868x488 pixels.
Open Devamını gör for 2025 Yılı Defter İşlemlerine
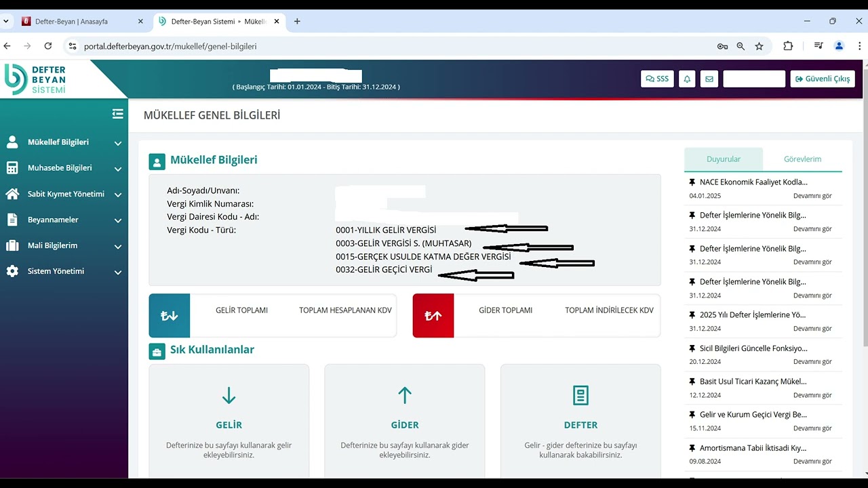click(812, 329)
